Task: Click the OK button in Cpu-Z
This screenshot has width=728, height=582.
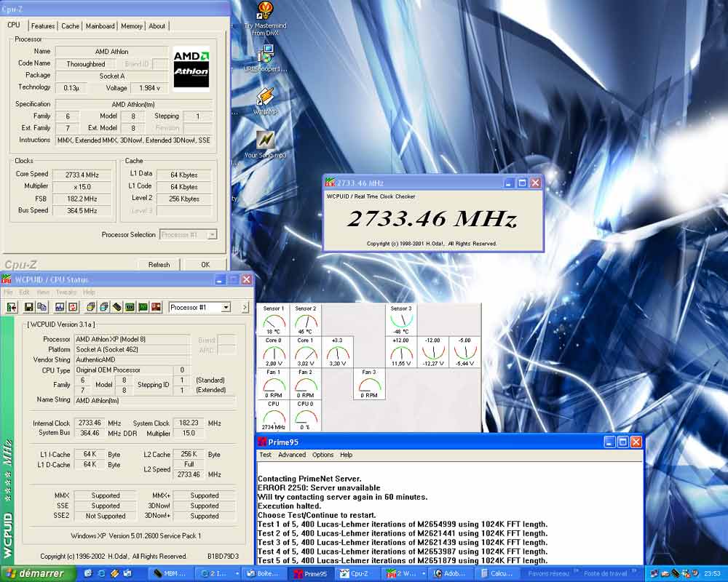Action: coord(205,265)
